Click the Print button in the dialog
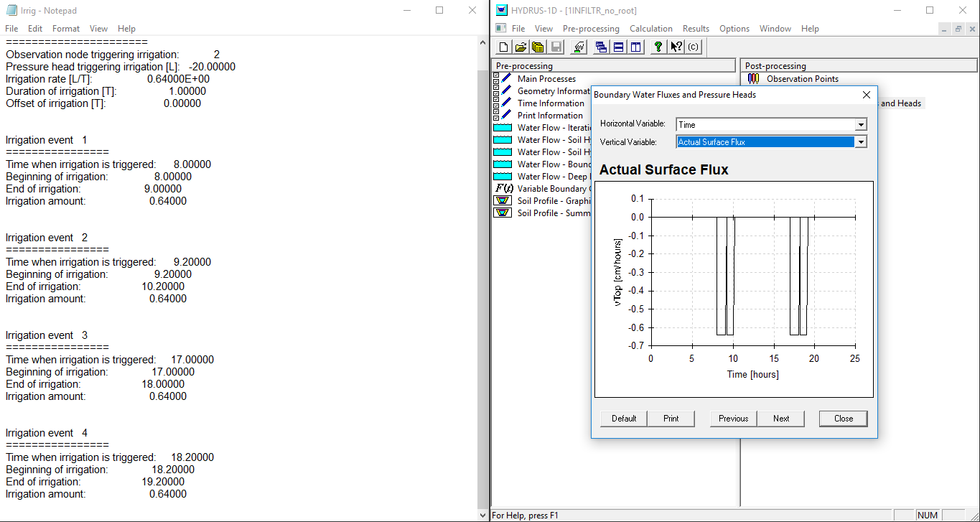The width and height of the screenshot is (980, 522). click(x=671, y=419)
